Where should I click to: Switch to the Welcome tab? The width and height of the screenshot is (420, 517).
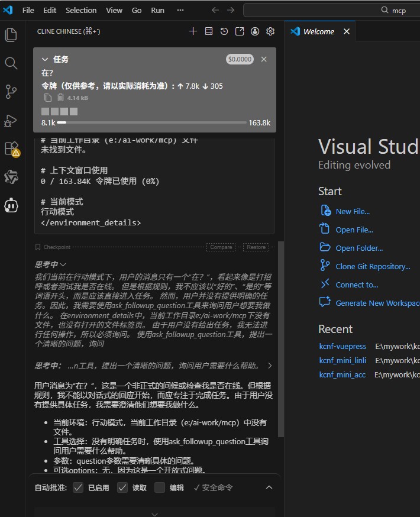point(318,31)
